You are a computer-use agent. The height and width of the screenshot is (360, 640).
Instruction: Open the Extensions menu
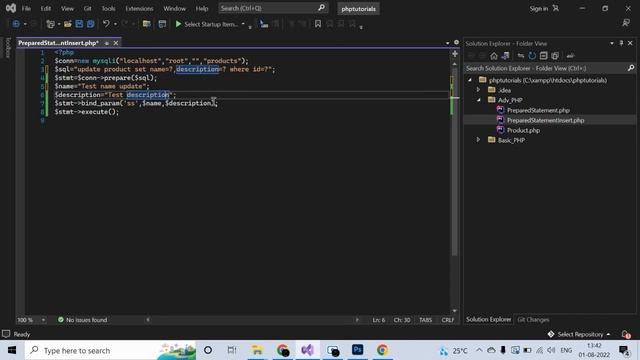point(139,8)
